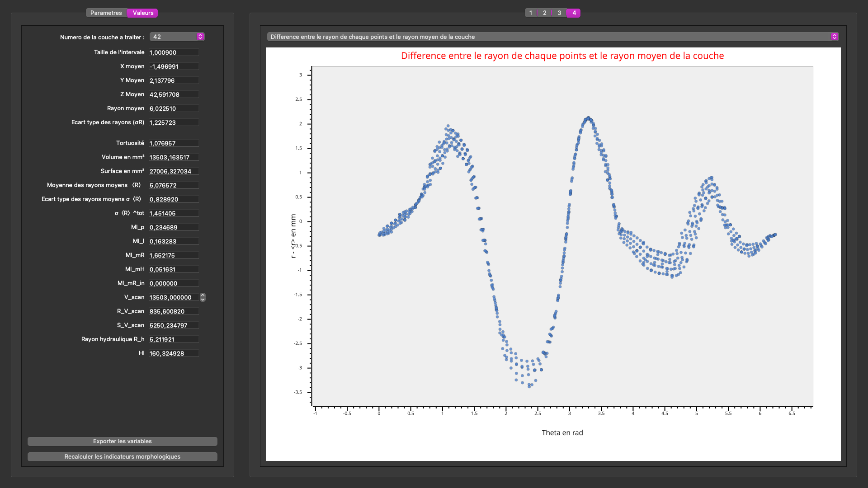Click the HI value field
The width and height of the screenshot is (868, 488).
click(x=173, y=353)
